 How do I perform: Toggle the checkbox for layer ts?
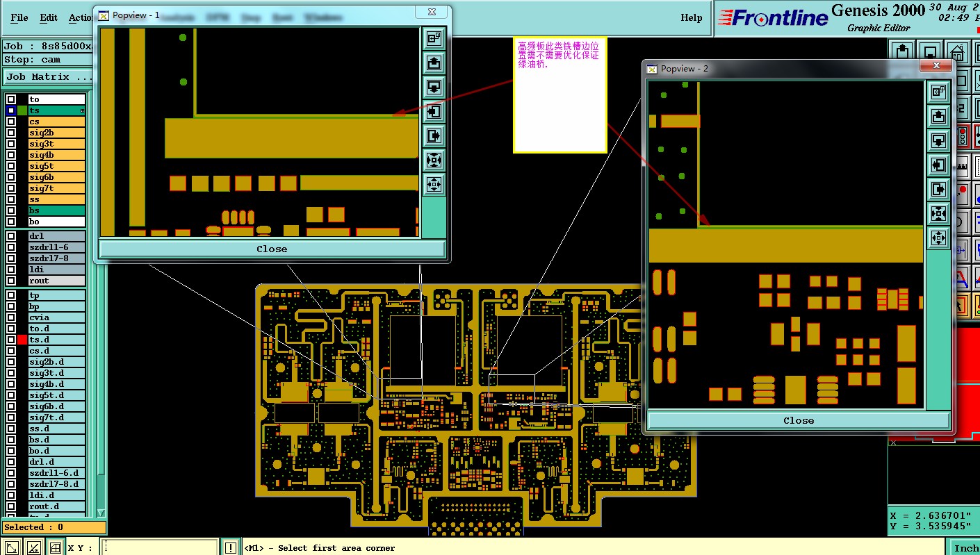point(11,110)
